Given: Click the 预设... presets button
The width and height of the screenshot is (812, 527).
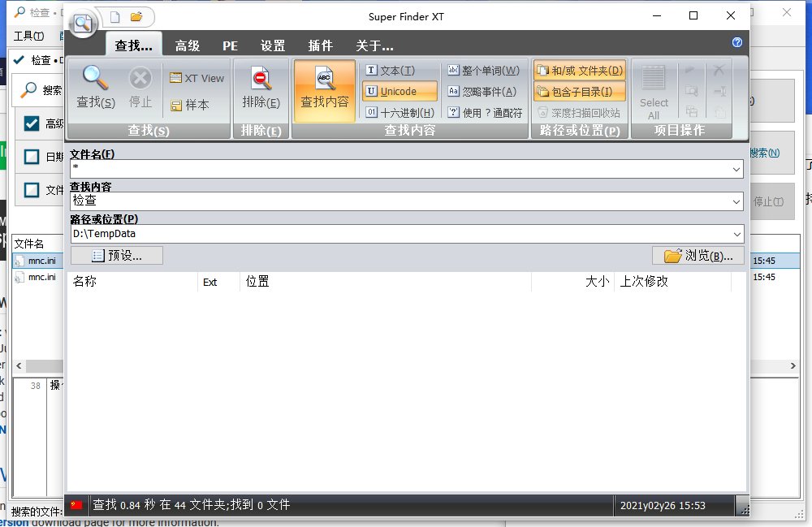Looking at the screenshot, I should point(117,255).
